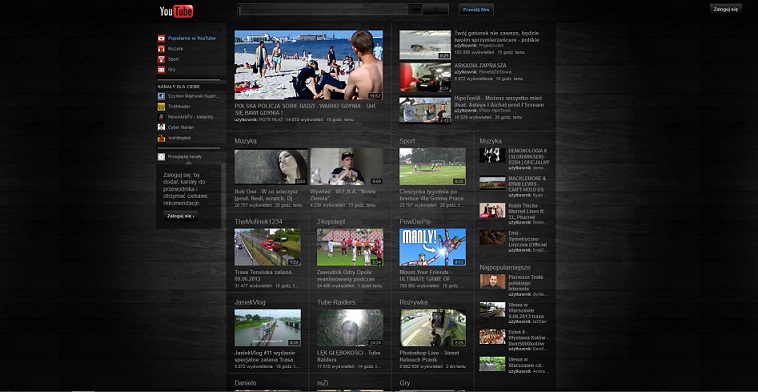Click the Przeglądaj kanały link
758x392 pixels.
pos(185,157)
